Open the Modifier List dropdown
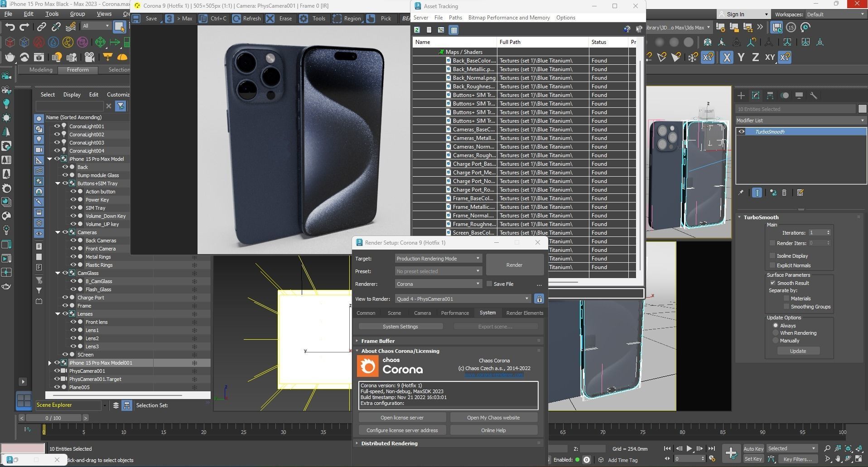The height and width of the screenshot is (467, 868). pos(800,120)
